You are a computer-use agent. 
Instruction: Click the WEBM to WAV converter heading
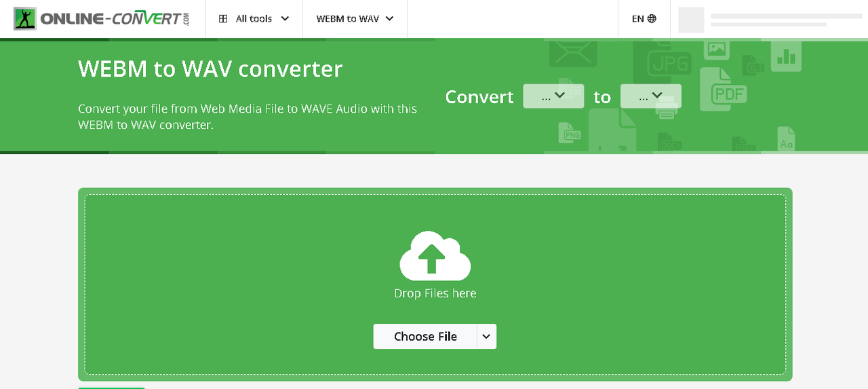[210, 69]
